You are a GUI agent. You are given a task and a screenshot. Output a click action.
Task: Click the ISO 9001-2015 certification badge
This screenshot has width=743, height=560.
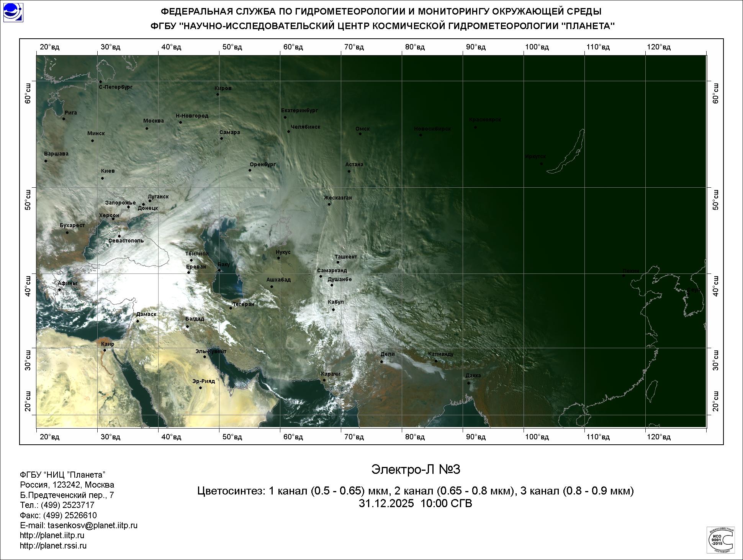pos(720,539)
